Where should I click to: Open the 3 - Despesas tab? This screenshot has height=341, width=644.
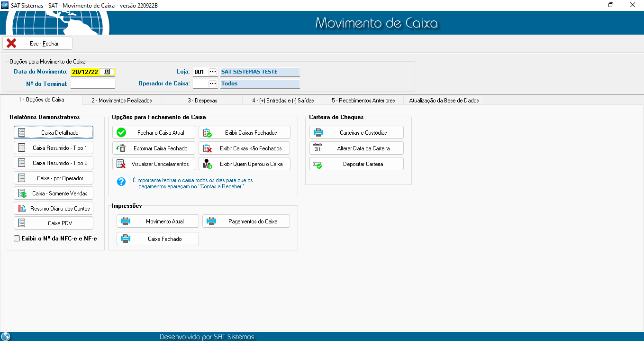(202, 101)
